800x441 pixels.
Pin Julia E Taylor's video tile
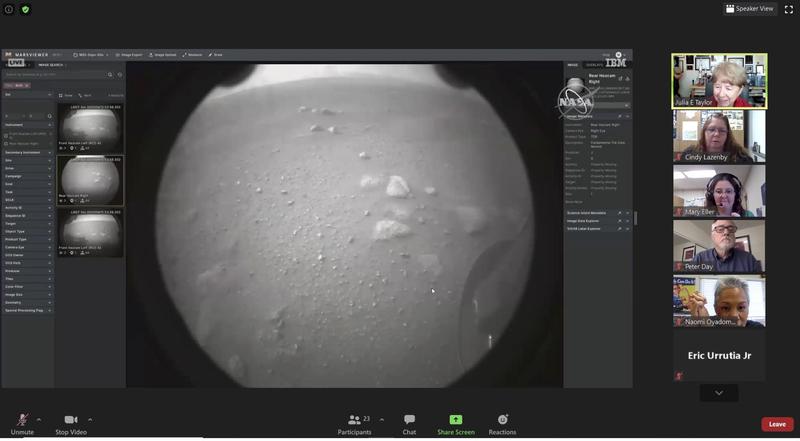click(x=719, y=81)
